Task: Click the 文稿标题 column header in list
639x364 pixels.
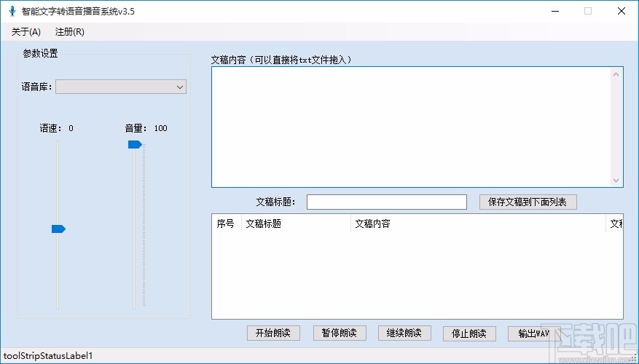Action: point(296,223)
